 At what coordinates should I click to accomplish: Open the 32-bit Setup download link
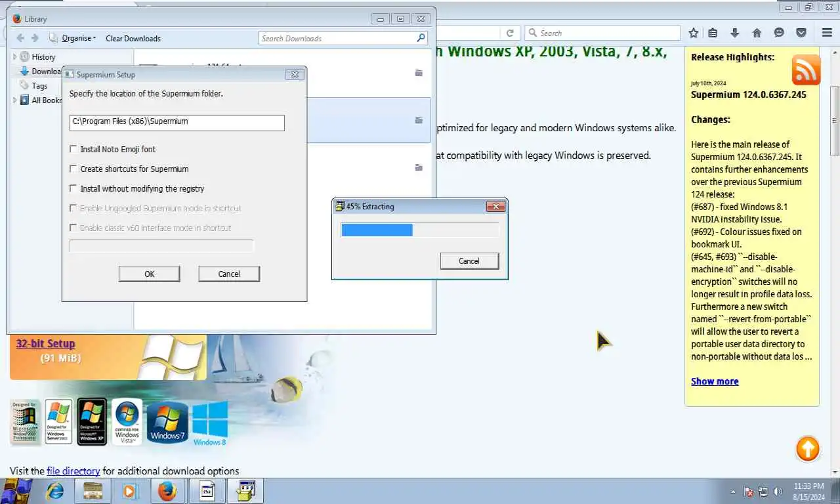tap(45, 343)
